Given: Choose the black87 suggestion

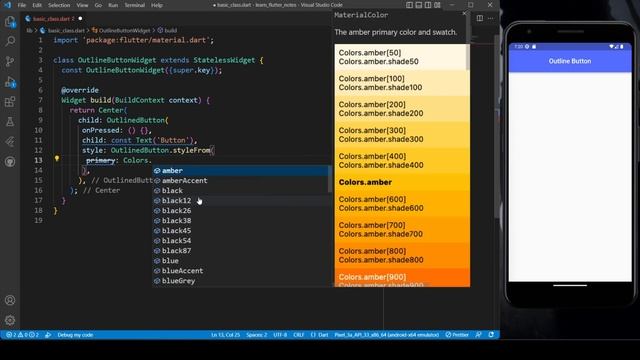Looking at the screenshot, I should click(241, 251).
